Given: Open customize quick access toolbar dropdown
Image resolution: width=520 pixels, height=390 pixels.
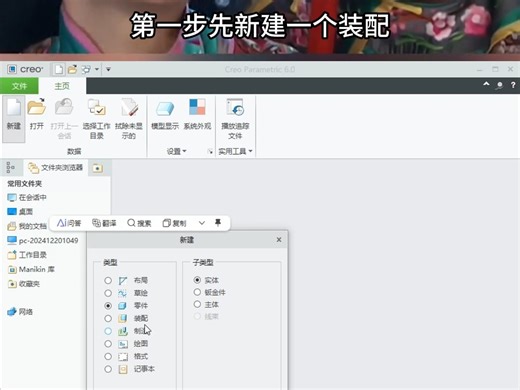Looking at the screenshot, I should point(108,69).
